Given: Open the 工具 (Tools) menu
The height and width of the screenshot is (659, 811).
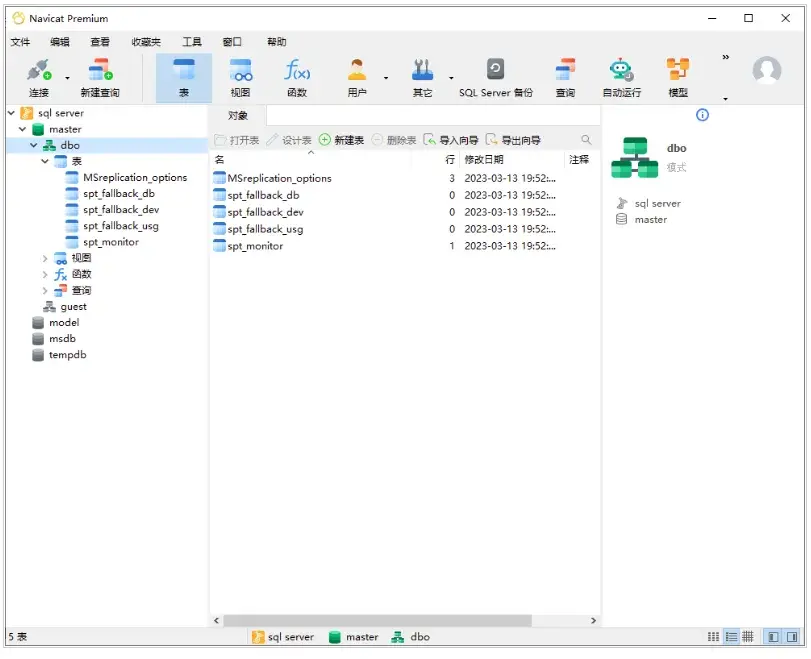Looking at the screenshot, I should click(x=192, y=41).
